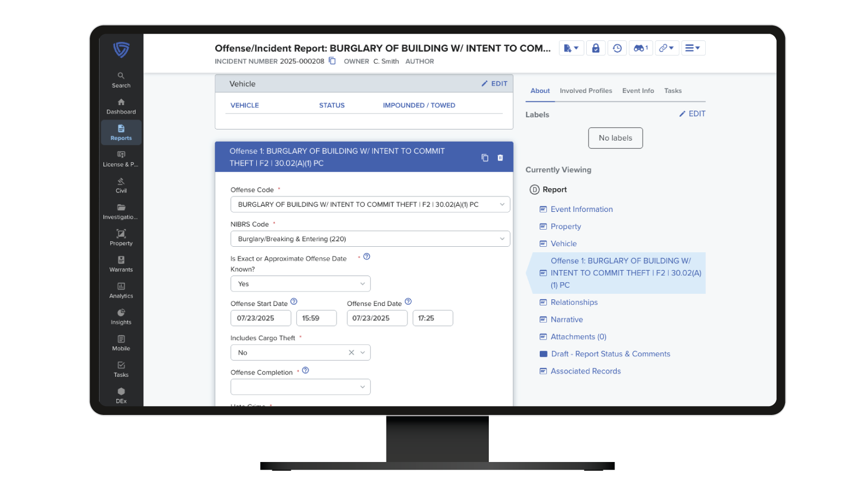The height and width of the screenshot is (488, 868).
Task: Click EDIT in the Vehicle section
Action: 494,84
